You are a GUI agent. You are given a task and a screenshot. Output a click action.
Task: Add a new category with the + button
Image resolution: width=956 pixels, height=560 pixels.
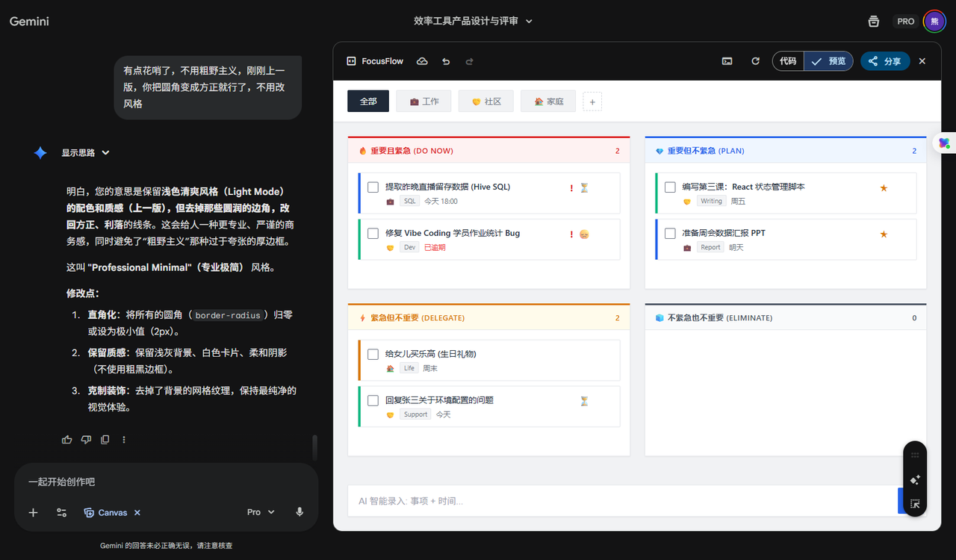click(x=592, y=101)
